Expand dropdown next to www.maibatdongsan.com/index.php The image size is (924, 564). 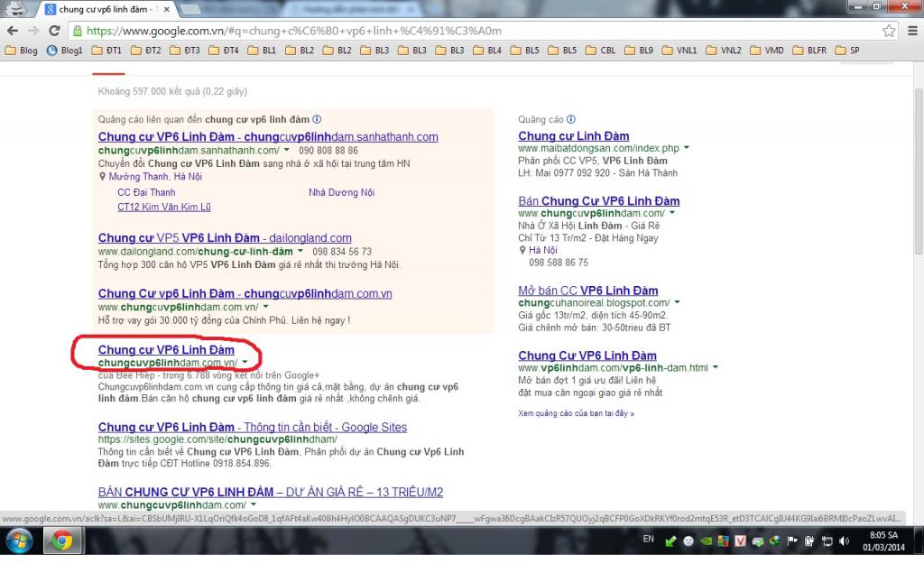pos(686,149)
